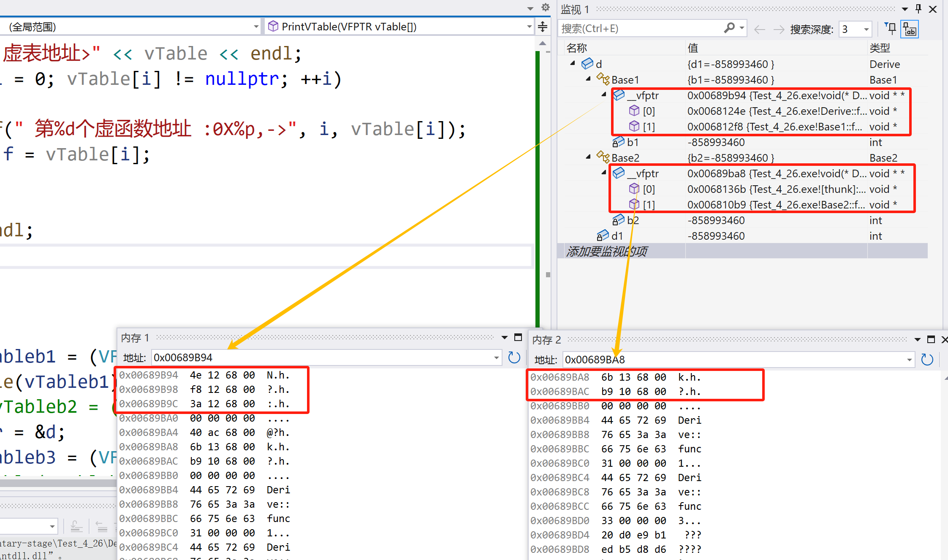The width and height of the screenshot is (948, 560).
Task: Collapse the Base2 tree node
Action: pyautogui.click(x=589, y=157)
